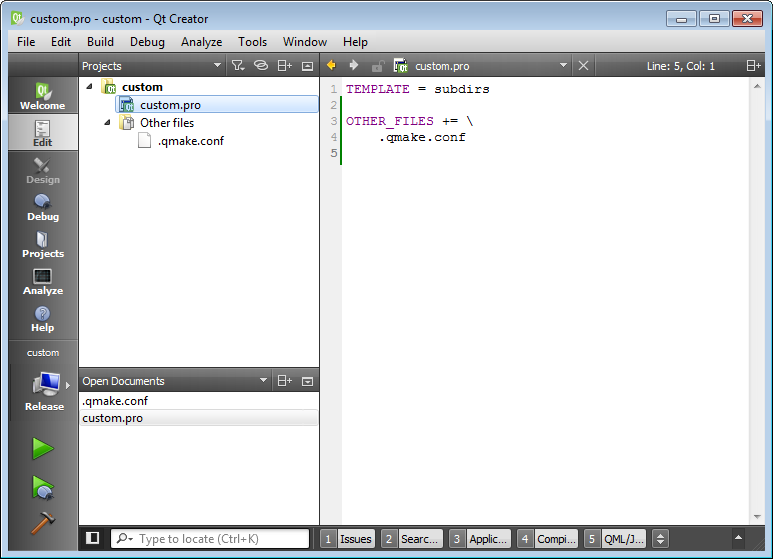The height and width of the screenshot is (559, 773).
Task: Open Analyze mode in sidebar
Action: coord(43,281)
